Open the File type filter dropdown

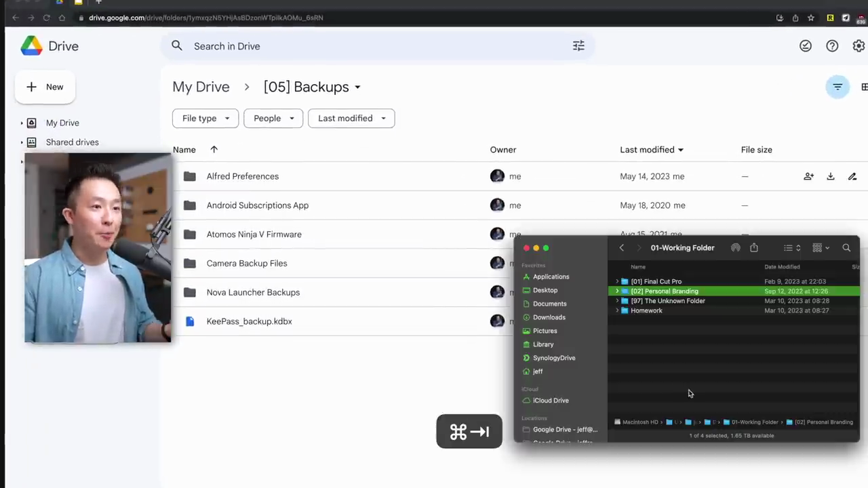[x=205, y=118]
